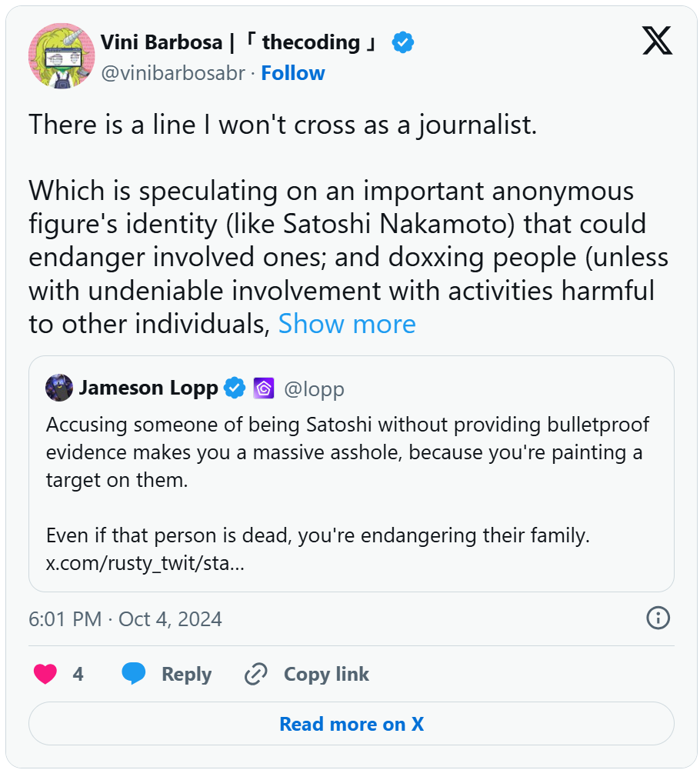Image resolution: width=700 pixels, height=780 pixels.
Task: Click the blue reply bubble icon
Action: pos(134,675)
